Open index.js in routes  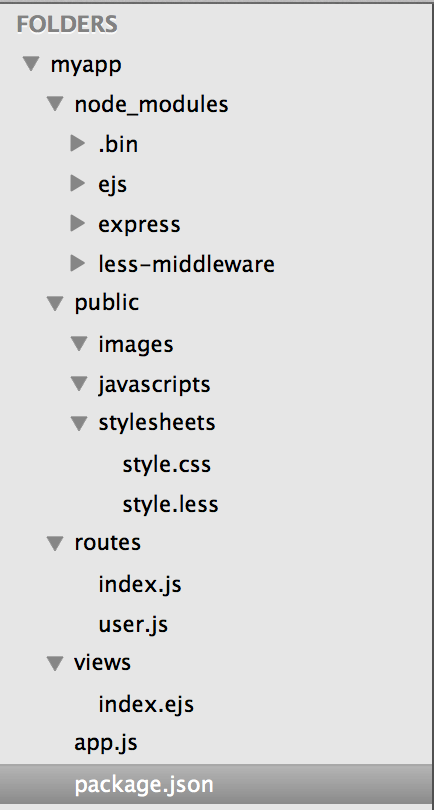pyautogui.click(x=140, y=584)
